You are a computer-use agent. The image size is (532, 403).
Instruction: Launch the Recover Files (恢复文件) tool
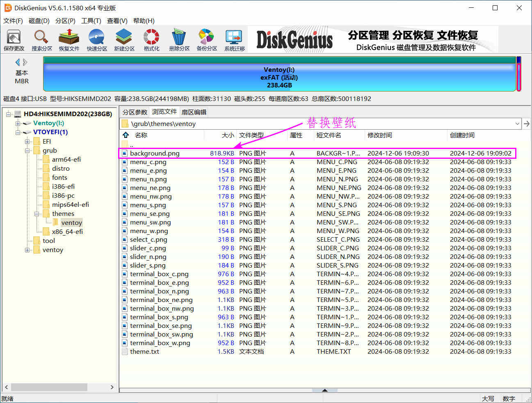(x=69, y=40)
